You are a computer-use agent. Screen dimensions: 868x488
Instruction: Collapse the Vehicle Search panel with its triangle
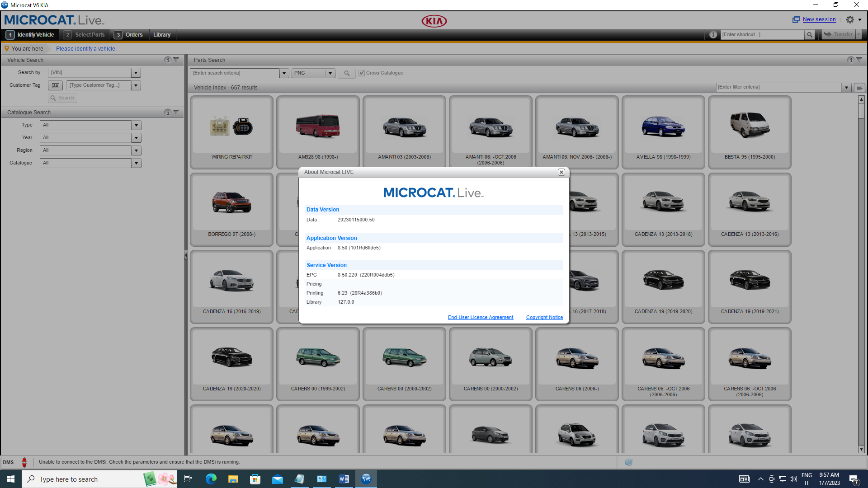click(176, 59)
